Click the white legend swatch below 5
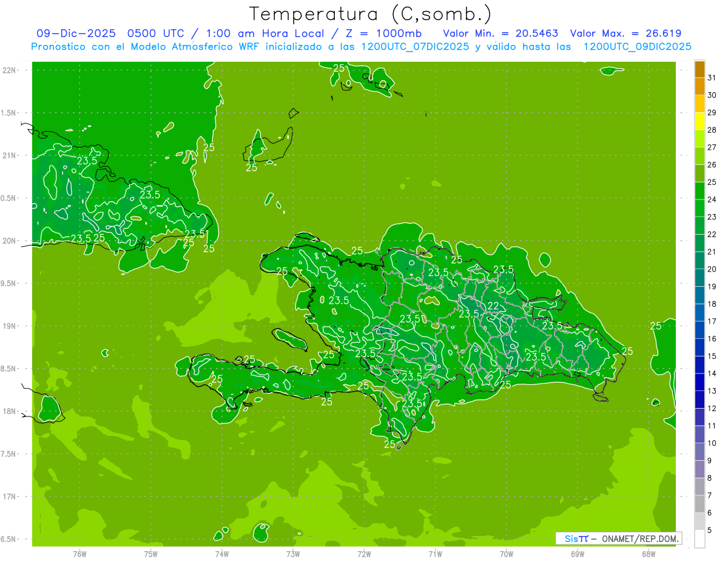The height and width of the screenshot is (562, 728). click(699, 539)
